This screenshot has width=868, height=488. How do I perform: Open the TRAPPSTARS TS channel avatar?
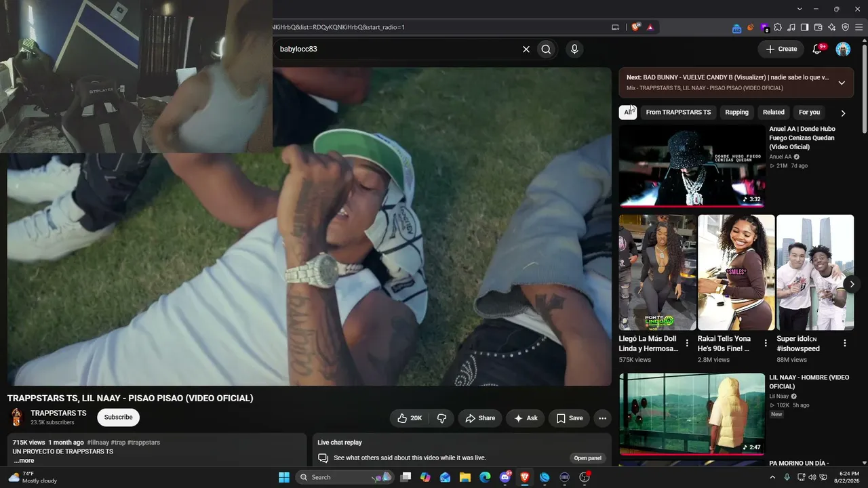16,418
